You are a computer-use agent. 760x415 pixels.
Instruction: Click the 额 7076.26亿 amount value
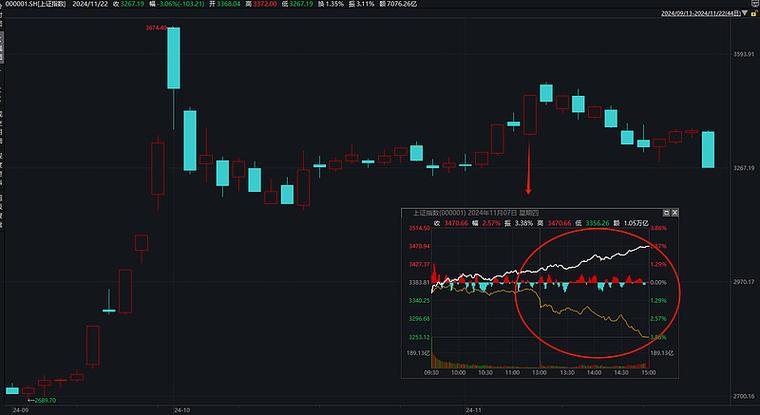coord(397,4)
